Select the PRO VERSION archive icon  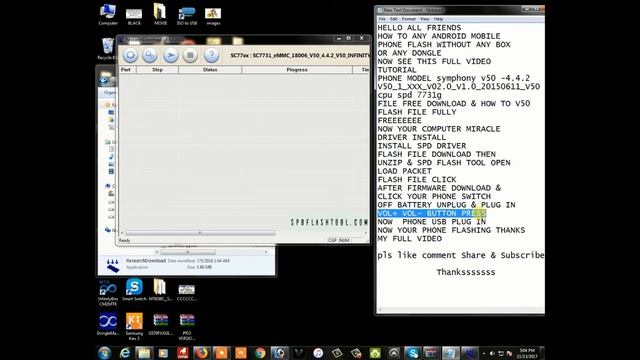187,327
